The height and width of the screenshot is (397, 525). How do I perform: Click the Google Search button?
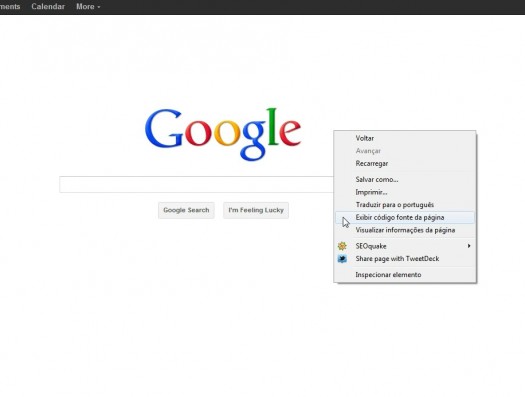[186, 210]
